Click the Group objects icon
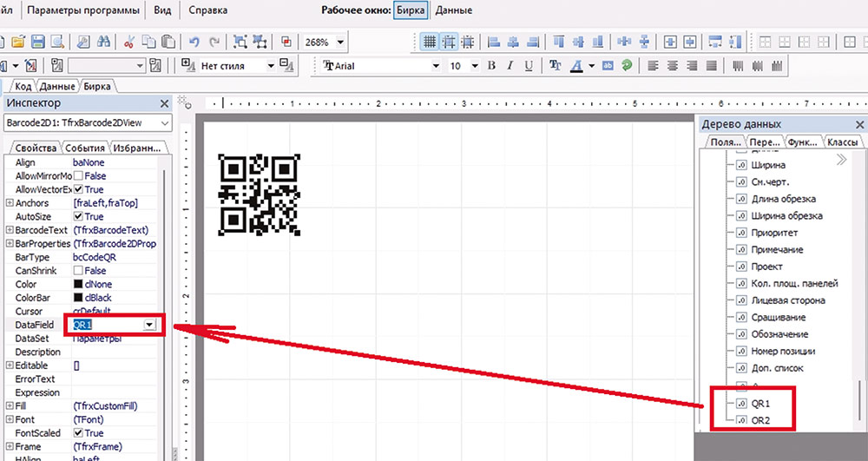Screen dimensions: 868x461 [240, 42]
